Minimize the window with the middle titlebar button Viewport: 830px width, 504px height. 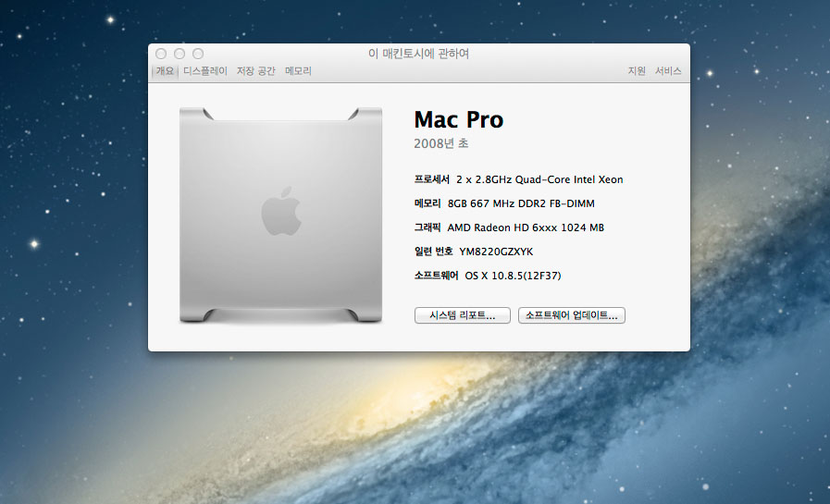click(x=180, y=54)
